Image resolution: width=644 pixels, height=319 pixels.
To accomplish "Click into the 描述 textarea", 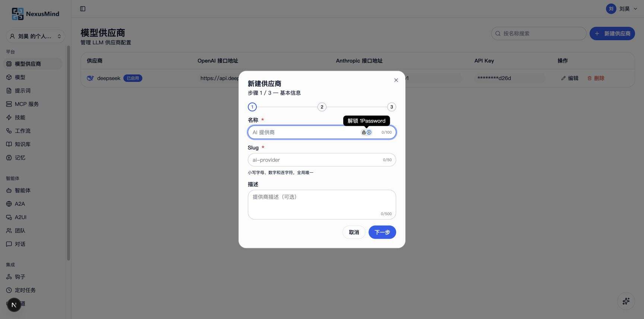I will point(322,204).
